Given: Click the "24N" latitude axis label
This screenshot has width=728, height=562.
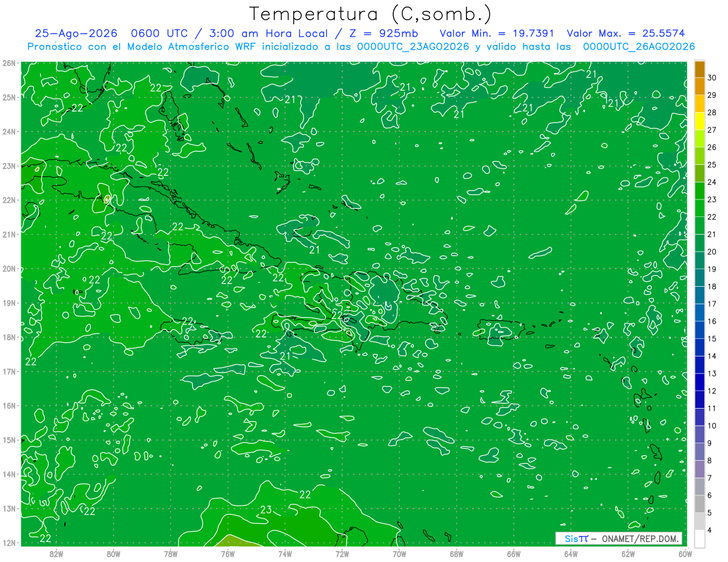Looking at the screenshot, I should (9, 132).
